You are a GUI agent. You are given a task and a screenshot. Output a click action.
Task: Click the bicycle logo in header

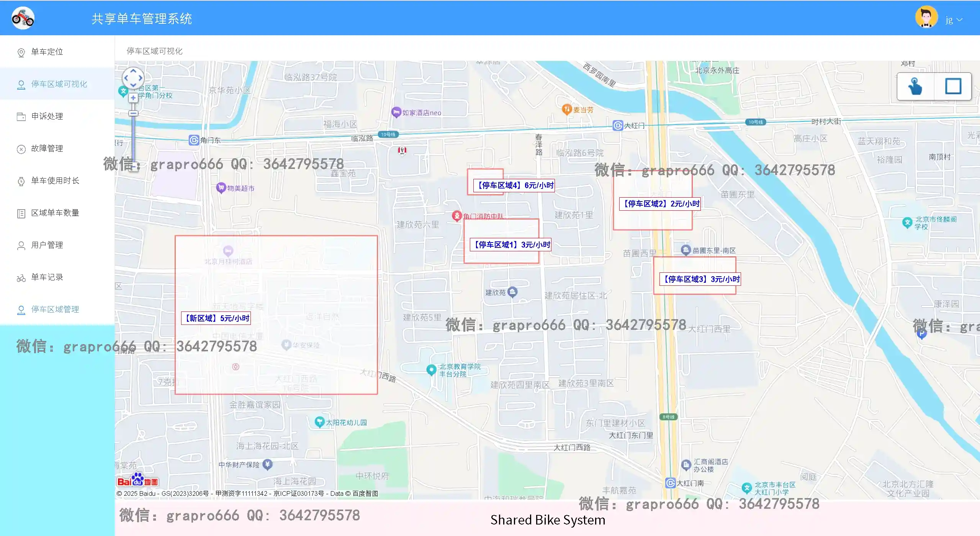(x=23, y=18)
